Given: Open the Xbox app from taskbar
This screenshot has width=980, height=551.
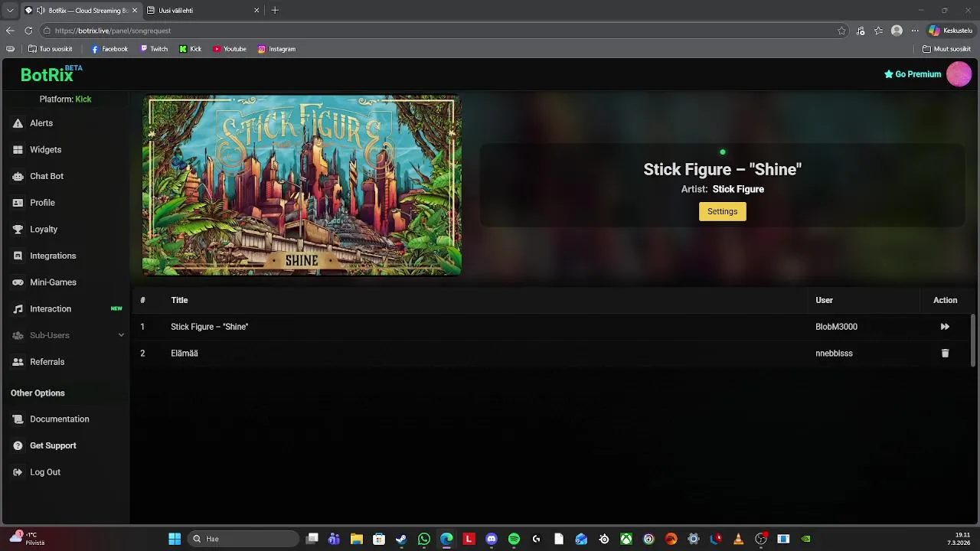Looking at the screenshot, I should pos(626,539).
